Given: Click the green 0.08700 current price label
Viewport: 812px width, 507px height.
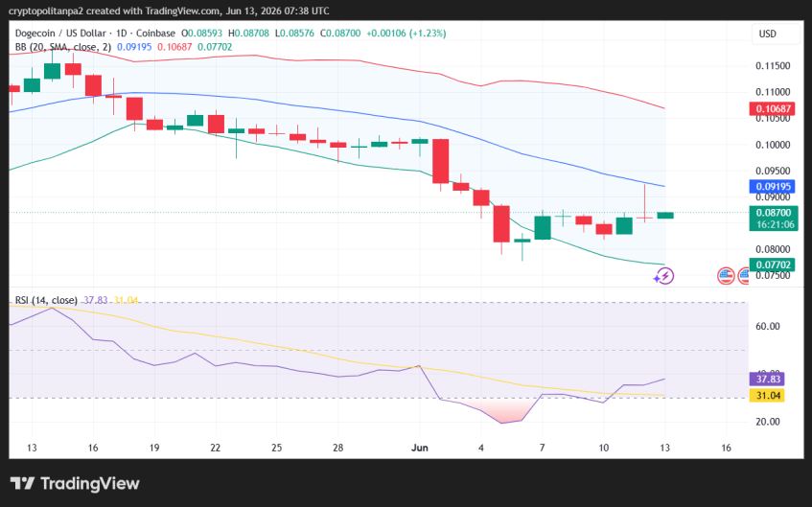Looking at the screenshot, I should [773, 213].
